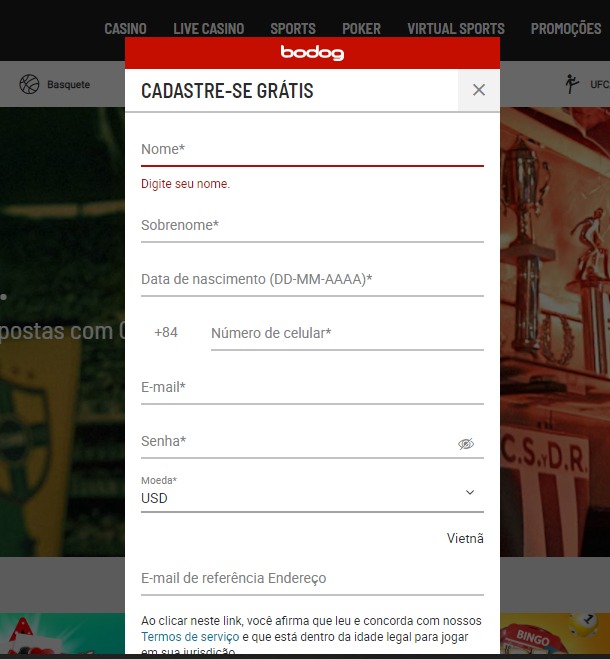Viewport: 610px width, 659px height.
Task: Open Virtual Sports menu item
Action: [x=456, y=29]
